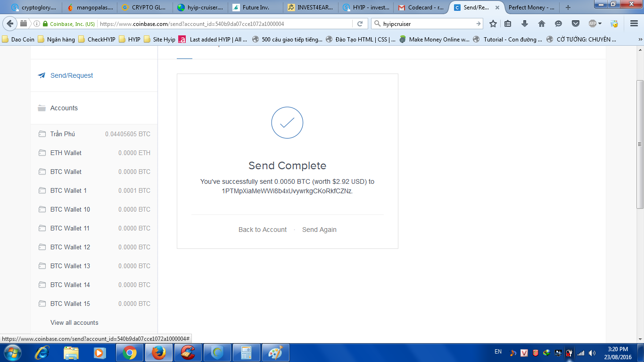Open the Tutorial - Con đường bookmark
The image size is (644, 362).
click(x=508, y=40)
